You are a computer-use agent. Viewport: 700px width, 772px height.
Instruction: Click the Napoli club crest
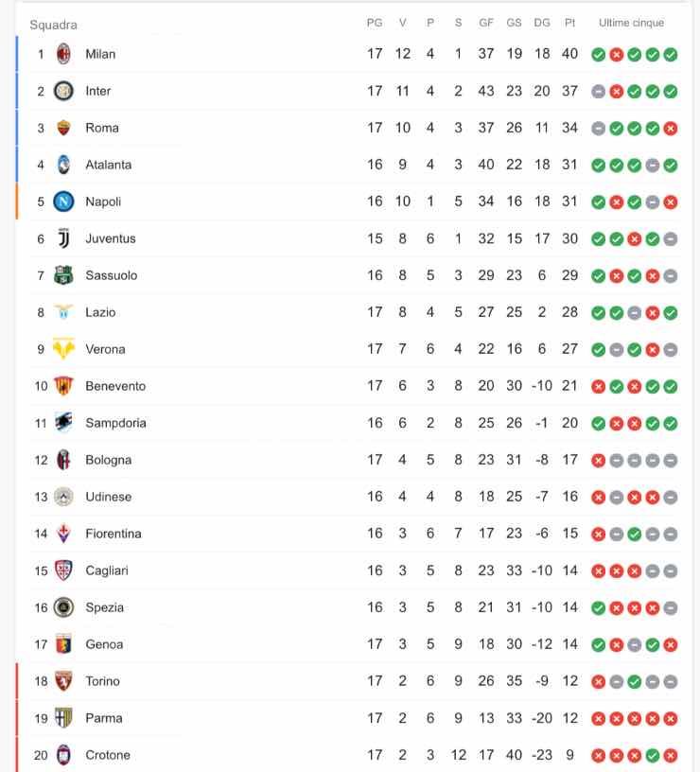click(x=63, y=202)
